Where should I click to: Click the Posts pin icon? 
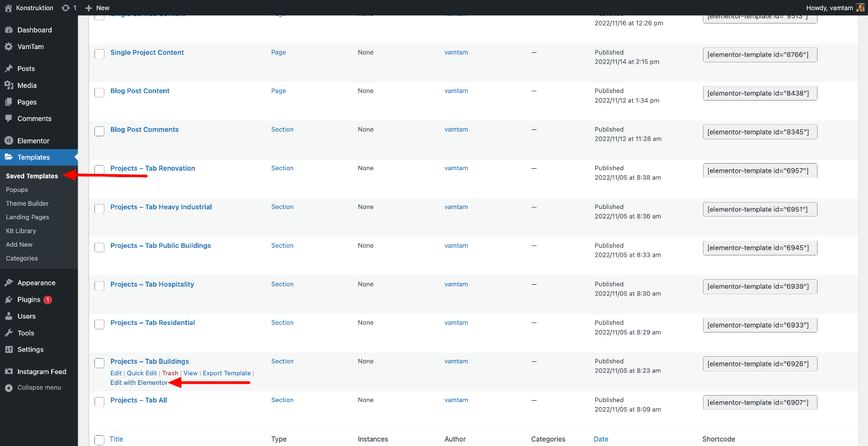coord(8,69)
